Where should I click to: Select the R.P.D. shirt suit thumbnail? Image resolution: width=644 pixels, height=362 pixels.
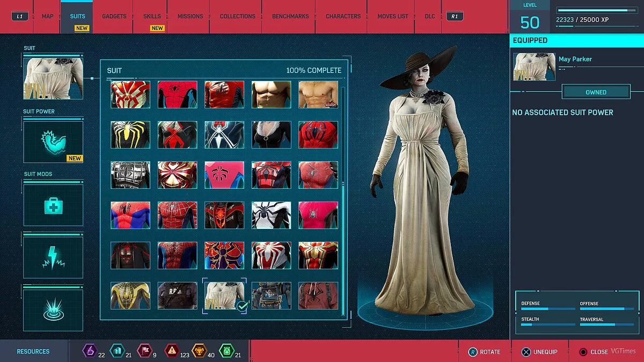point(177,295)
